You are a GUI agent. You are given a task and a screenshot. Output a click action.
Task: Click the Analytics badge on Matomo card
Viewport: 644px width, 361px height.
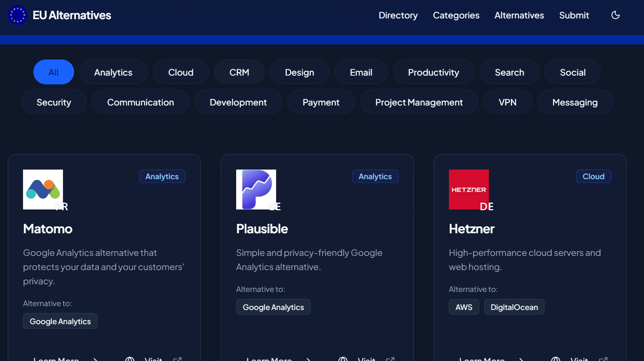point(162,176)
